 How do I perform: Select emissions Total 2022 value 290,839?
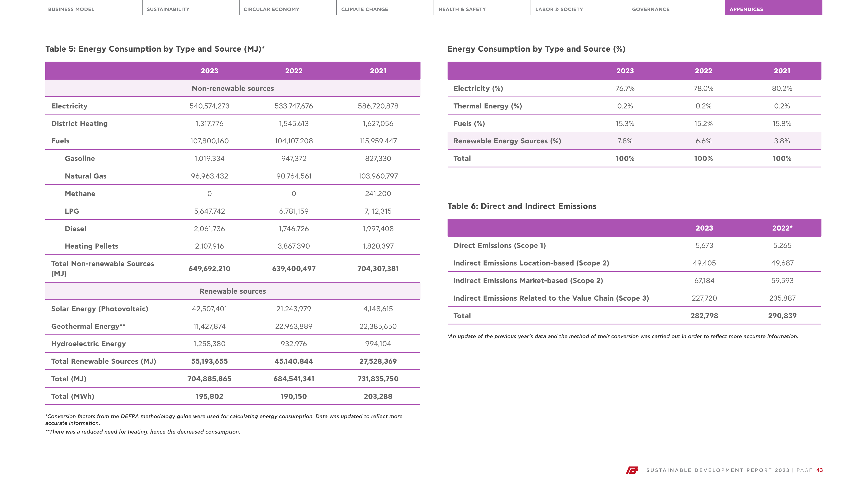coord(782,316)
